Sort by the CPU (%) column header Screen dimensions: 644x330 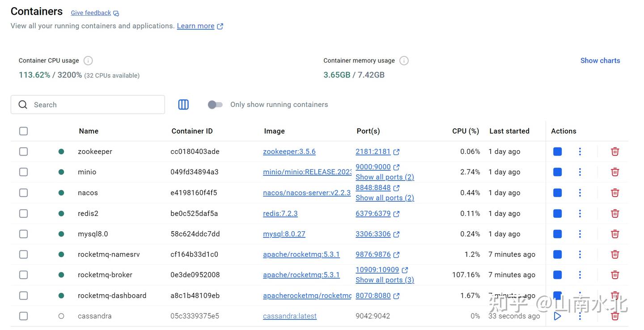click(x=465, y=131)
